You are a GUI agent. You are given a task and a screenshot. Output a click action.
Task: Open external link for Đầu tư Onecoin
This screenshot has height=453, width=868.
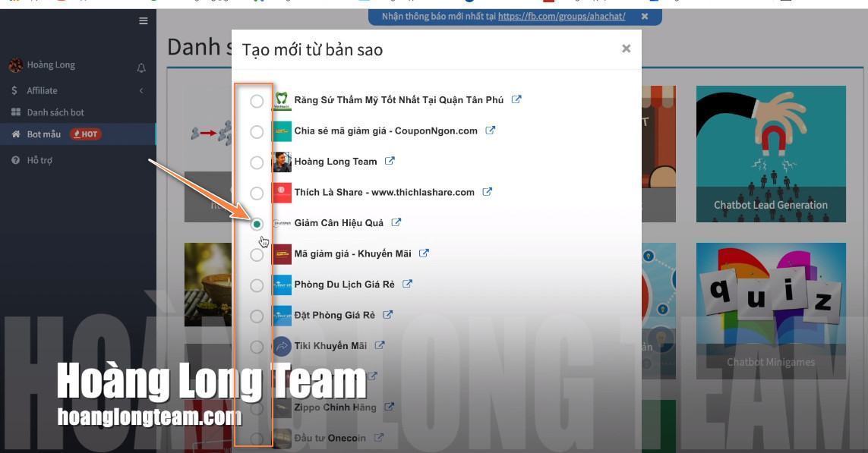tap(379, 438)
